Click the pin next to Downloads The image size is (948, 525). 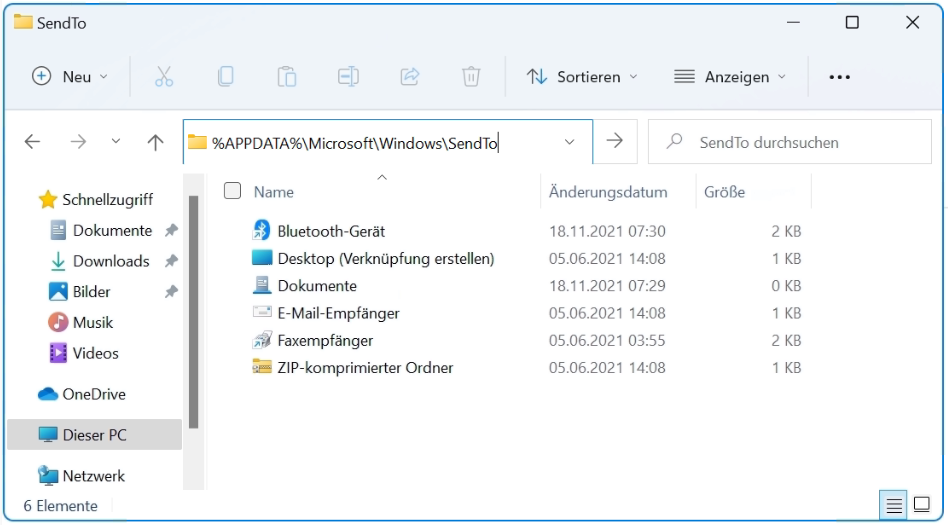pos(171,261)
